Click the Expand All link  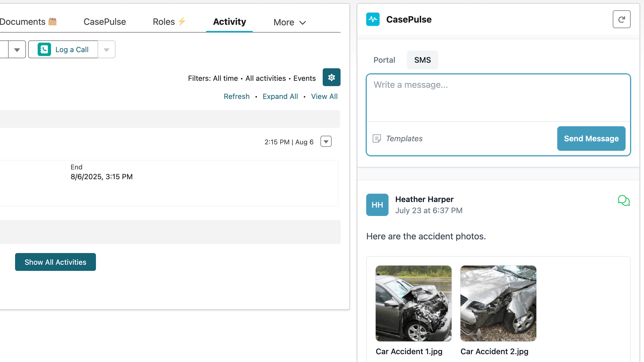point(280,96)
